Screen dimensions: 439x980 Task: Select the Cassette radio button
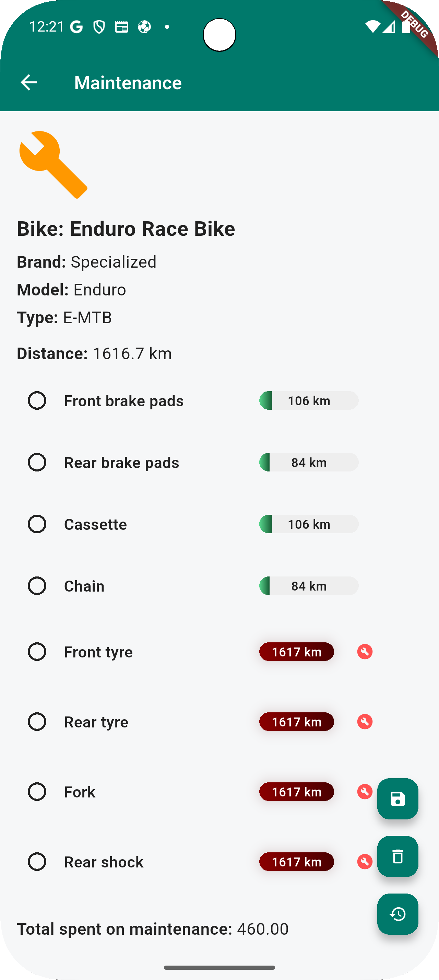(37, 524)
